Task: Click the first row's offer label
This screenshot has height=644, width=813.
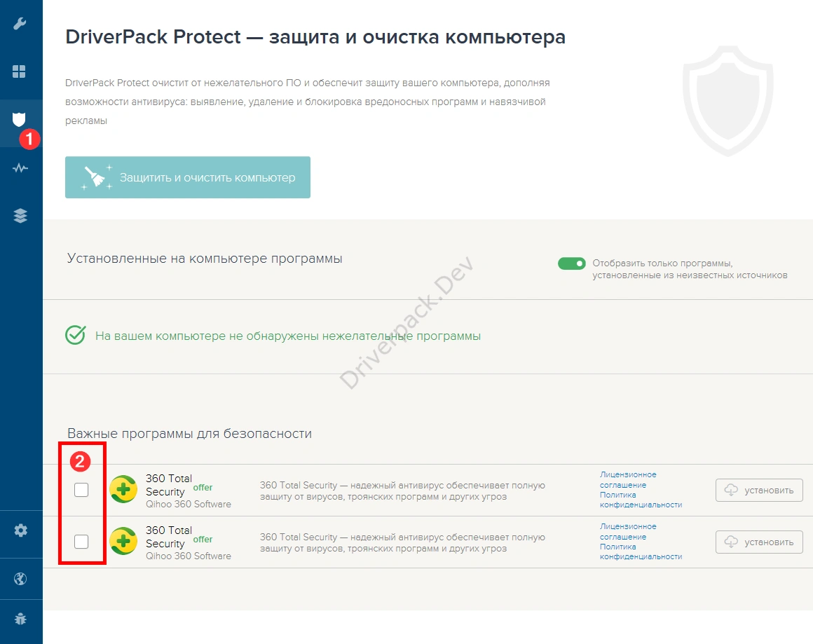Action: tap(203, 488)
